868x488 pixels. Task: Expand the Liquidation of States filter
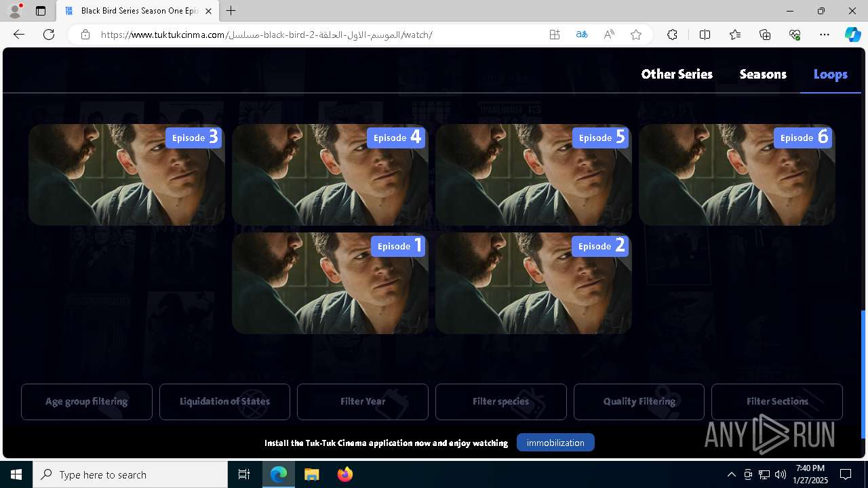[224, 401]
